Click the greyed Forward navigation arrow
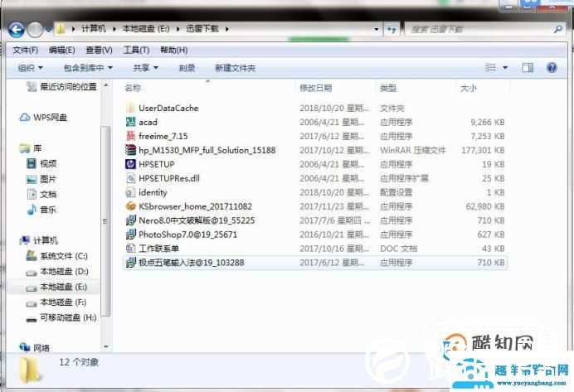This screenshot has height=392, width=574. click(x=35, y=30)
